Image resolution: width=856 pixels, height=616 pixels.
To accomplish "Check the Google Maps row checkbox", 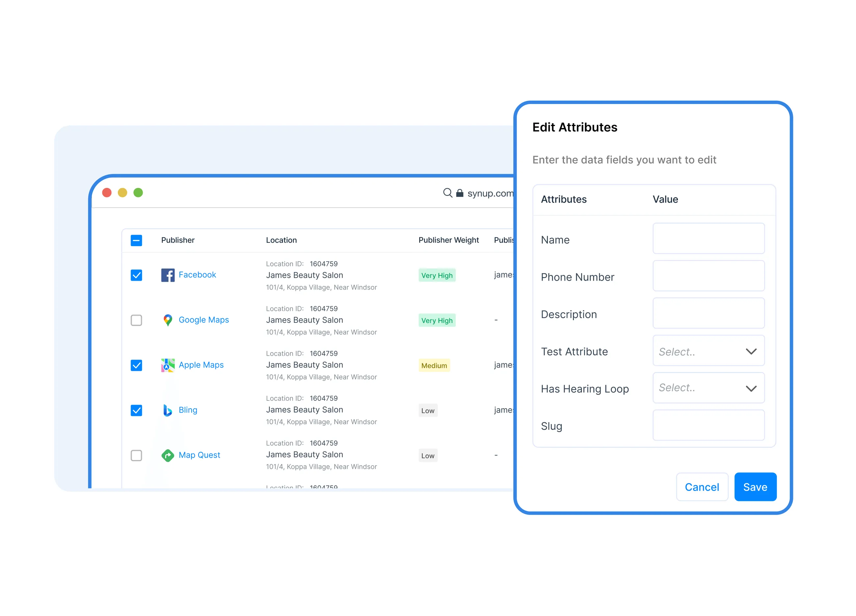I will click(136, 320).
